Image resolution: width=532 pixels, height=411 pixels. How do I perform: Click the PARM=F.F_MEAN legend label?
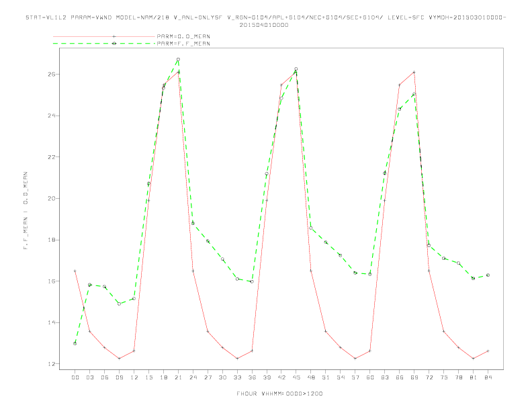[183, 44]
